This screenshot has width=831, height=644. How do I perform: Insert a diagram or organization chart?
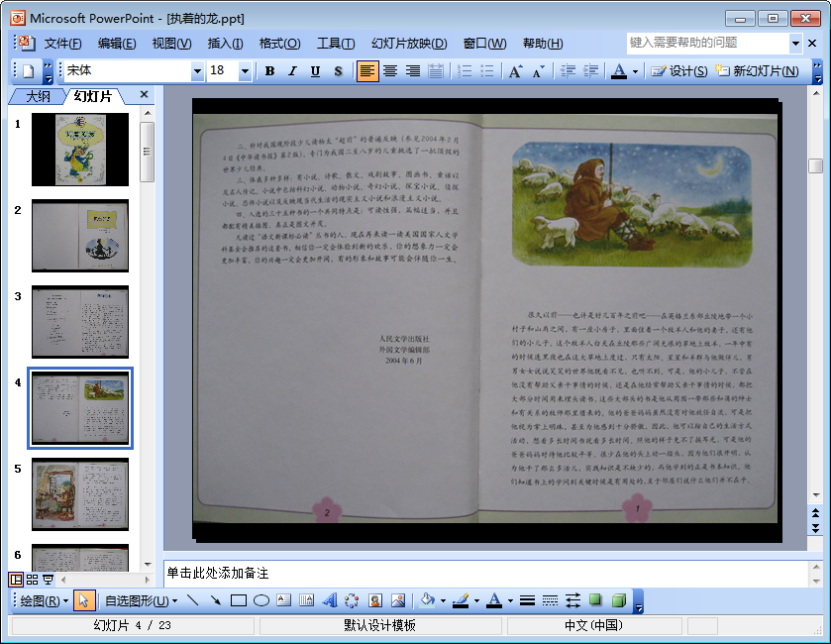click(352, 600)
